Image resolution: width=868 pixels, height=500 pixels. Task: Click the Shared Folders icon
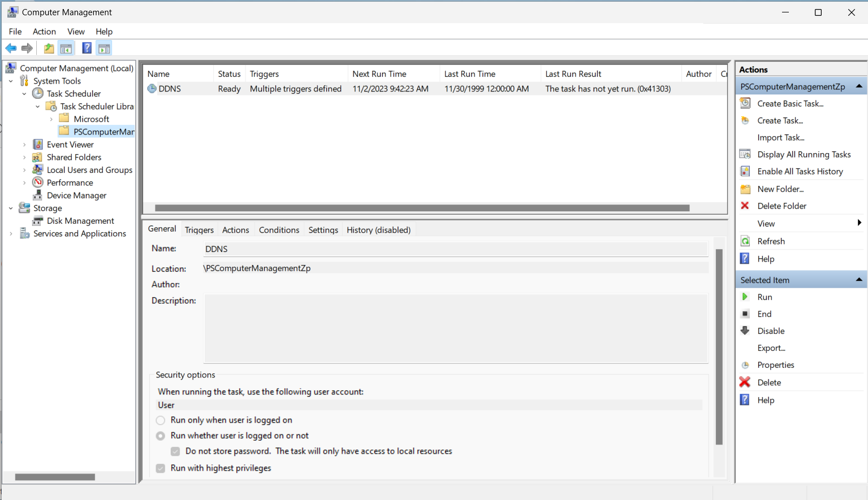(x=37, y=157)
